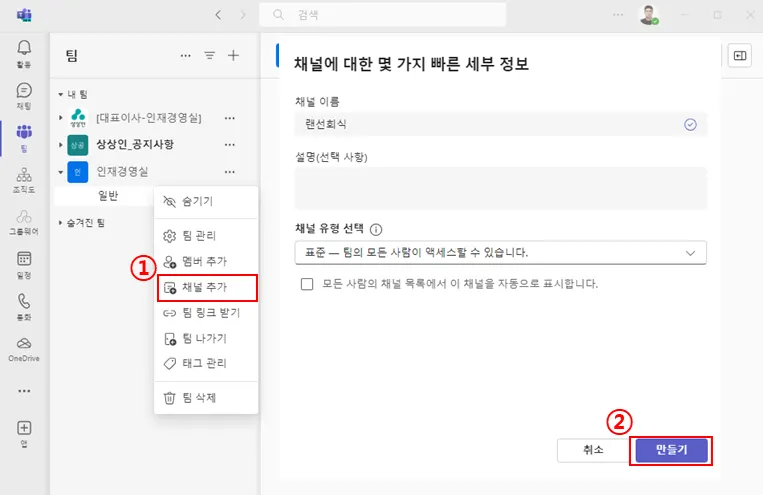Click plus to create or join team
The width and height of the screenshot is (763, 495).
coord(234,55)
